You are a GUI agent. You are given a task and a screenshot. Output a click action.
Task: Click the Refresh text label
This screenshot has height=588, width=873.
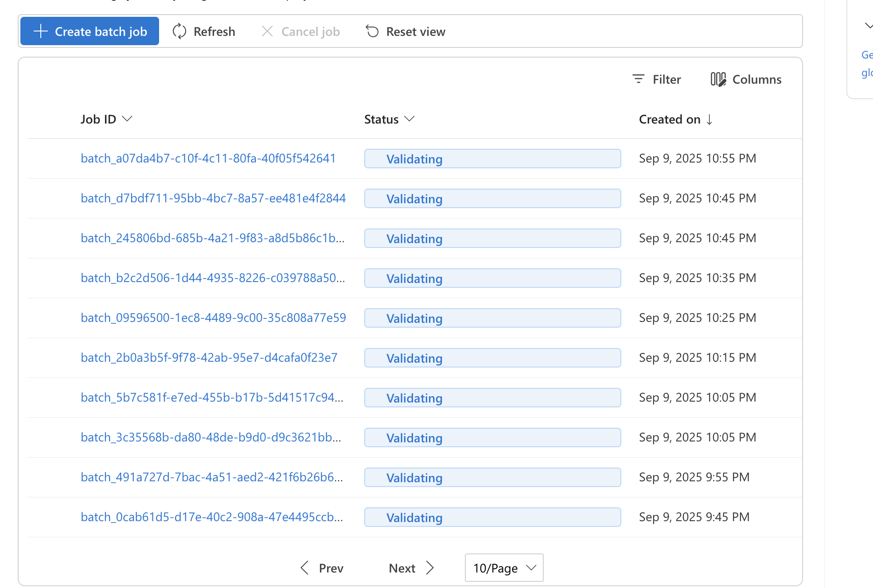214,31
